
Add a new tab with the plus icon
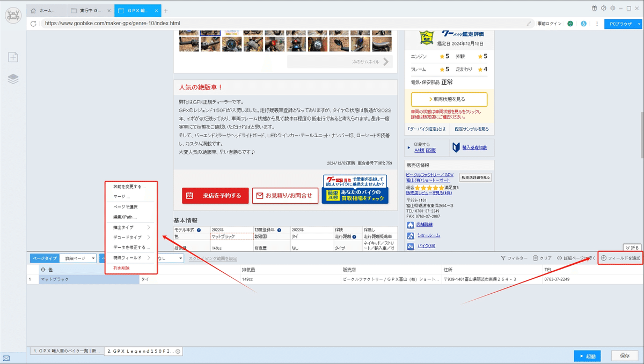click(166, 11)
